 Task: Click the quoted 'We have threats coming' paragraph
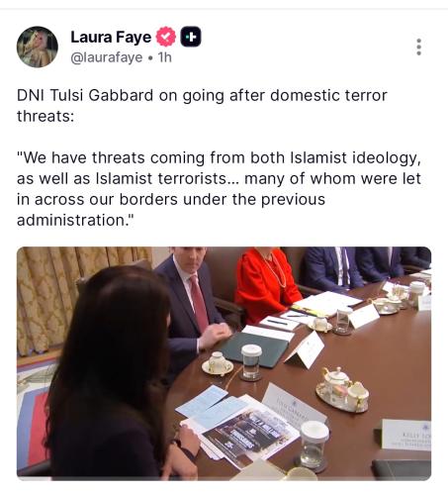219,189
